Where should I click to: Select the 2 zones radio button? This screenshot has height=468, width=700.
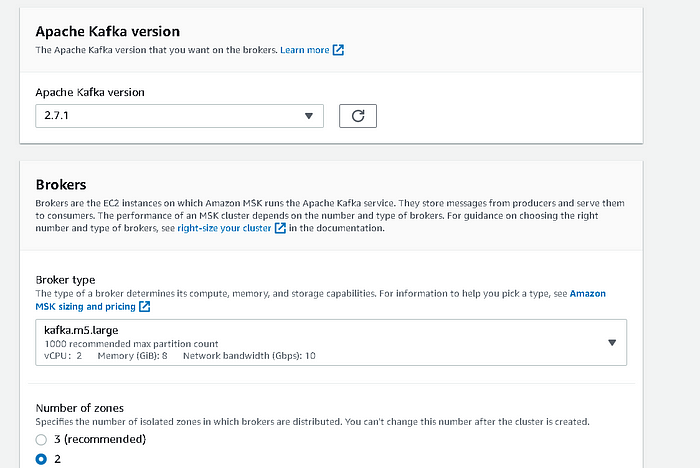coord(41,459)
